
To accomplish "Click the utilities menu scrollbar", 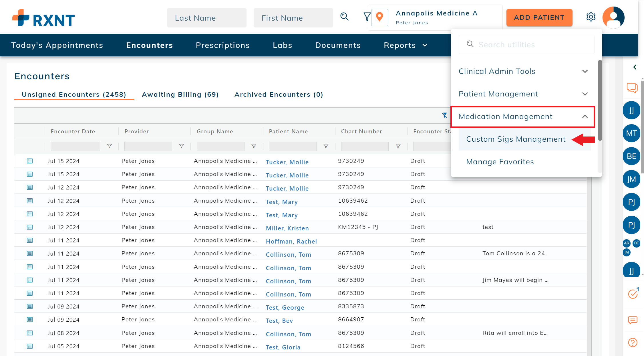I will coord(600,100).
